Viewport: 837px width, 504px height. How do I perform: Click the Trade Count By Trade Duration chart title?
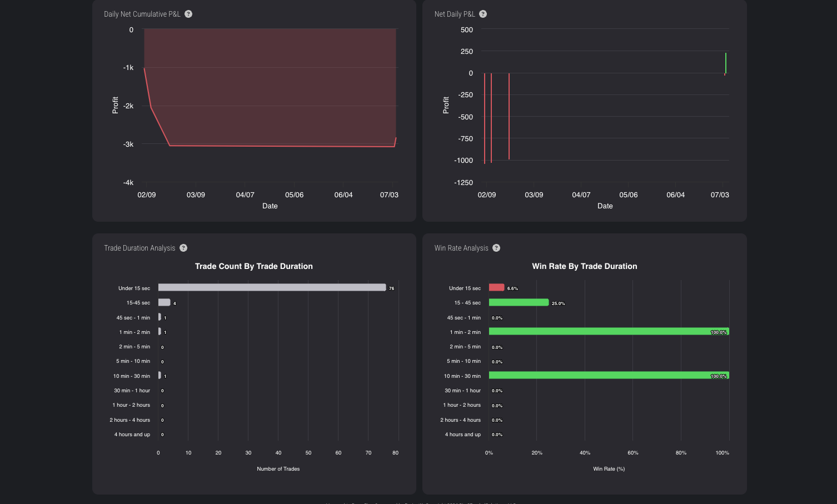coord(253,266)
